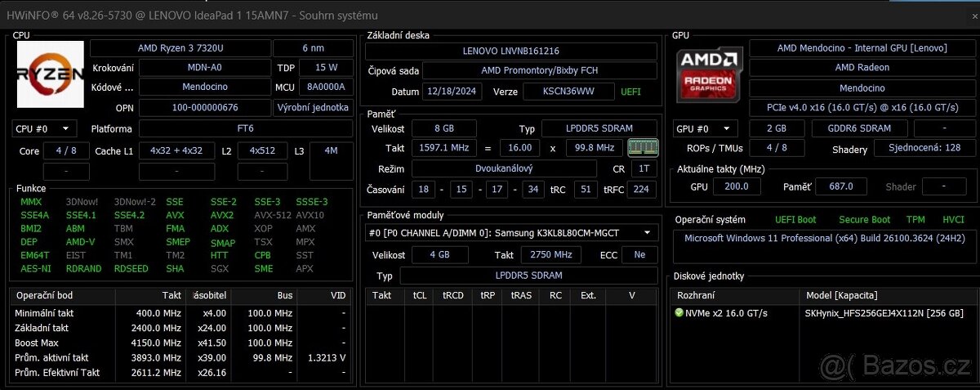Click the SHA feature flag
This screenshot has width=980, height=390.
click(175, 269)
